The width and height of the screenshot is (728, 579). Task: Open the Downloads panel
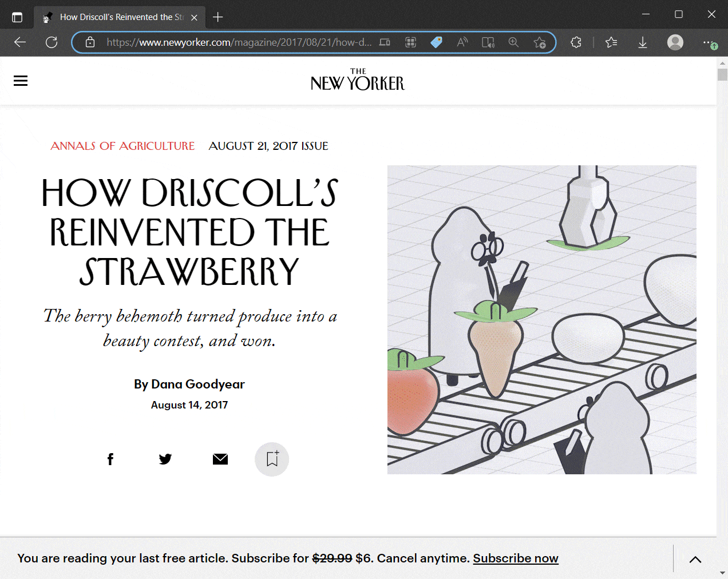click(x=643, y=42)
